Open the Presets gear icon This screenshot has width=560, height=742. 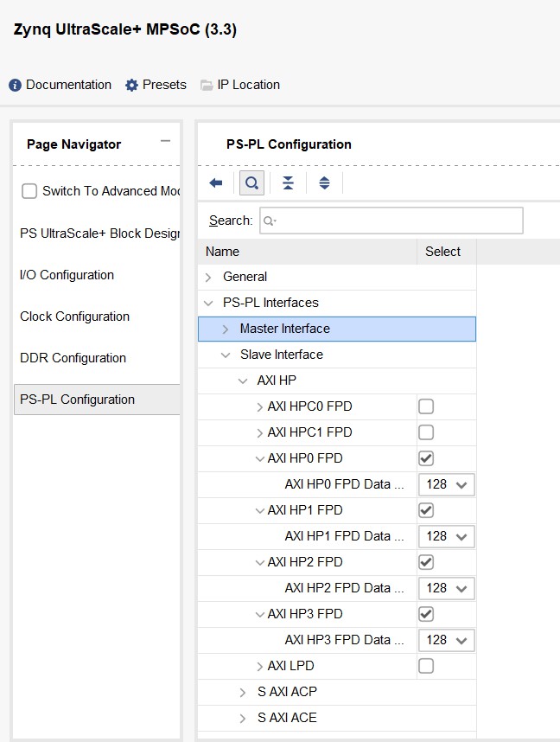(x=133, y=85)
